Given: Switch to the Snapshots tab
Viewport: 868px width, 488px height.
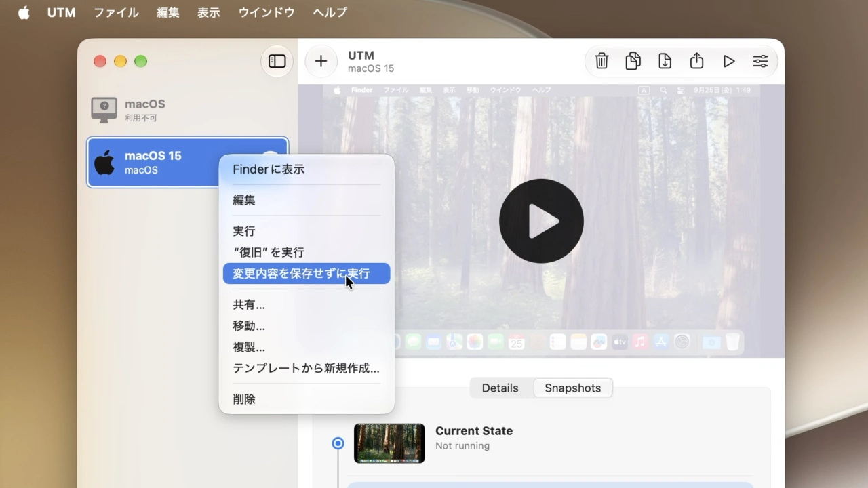Looking at the screenshot, I should click(573, 388).
